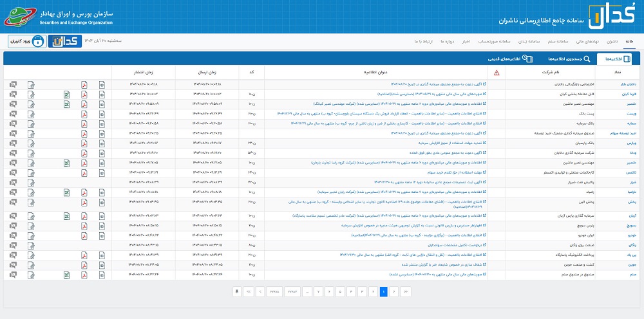Click the ellipsis pagination button
The height and width of the screenshot is (319, 644).
[x=307, y=291]
